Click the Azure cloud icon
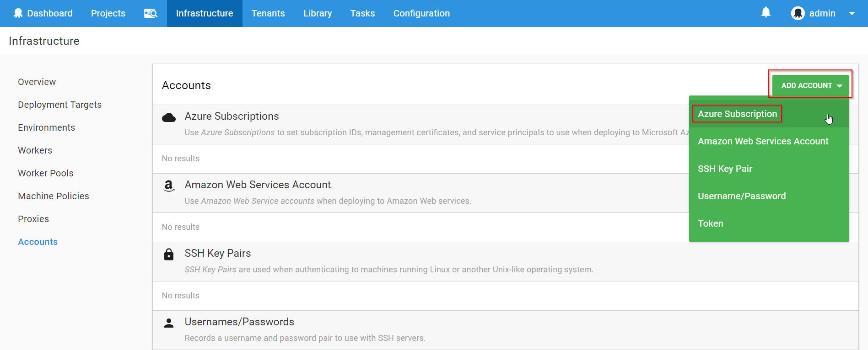The width and height of the screenshot is (868, 350). [x=169, y=117]
